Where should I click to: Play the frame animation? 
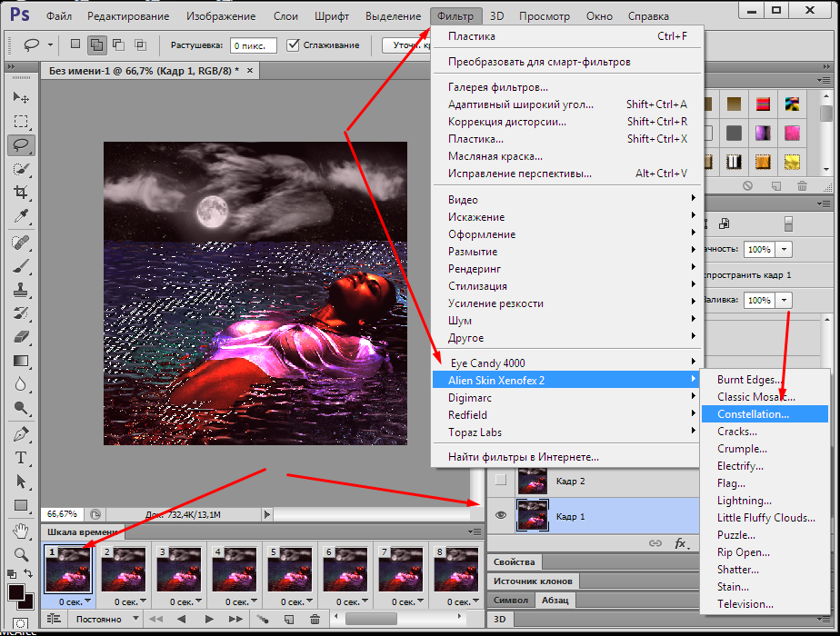coord(210,619)
